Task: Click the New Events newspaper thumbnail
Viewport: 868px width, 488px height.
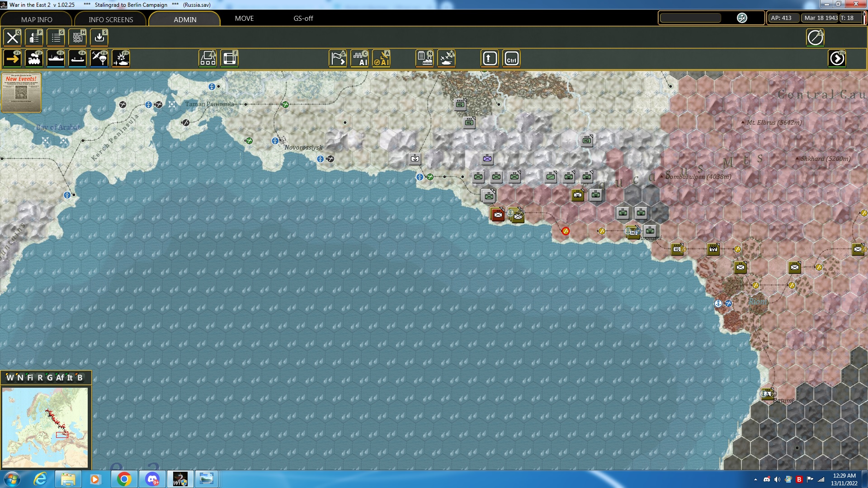Action: click(x=21, y=92)
